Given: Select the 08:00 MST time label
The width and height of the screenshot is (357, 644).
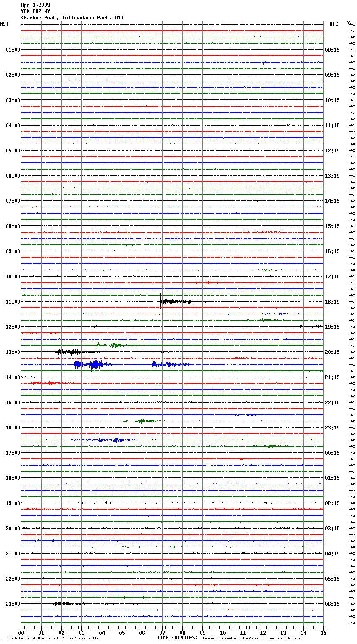Looking at the screenshot, I should click(x=13, y=226).
